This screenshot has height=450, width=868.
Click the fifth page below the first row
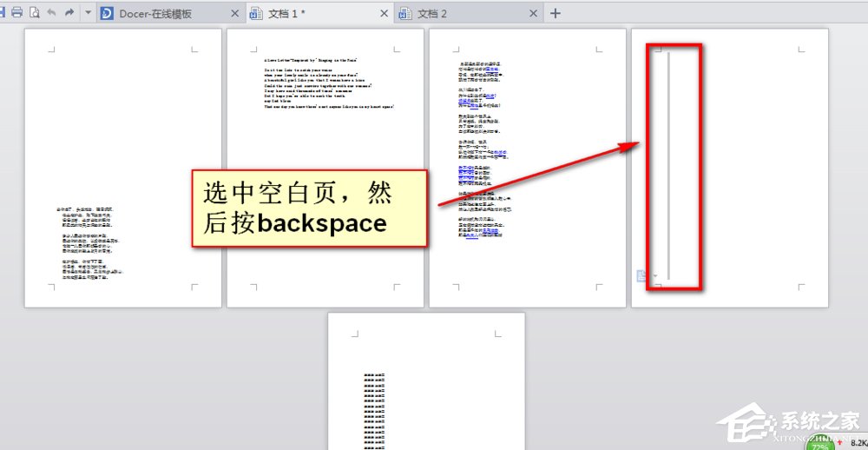[426, 381]
